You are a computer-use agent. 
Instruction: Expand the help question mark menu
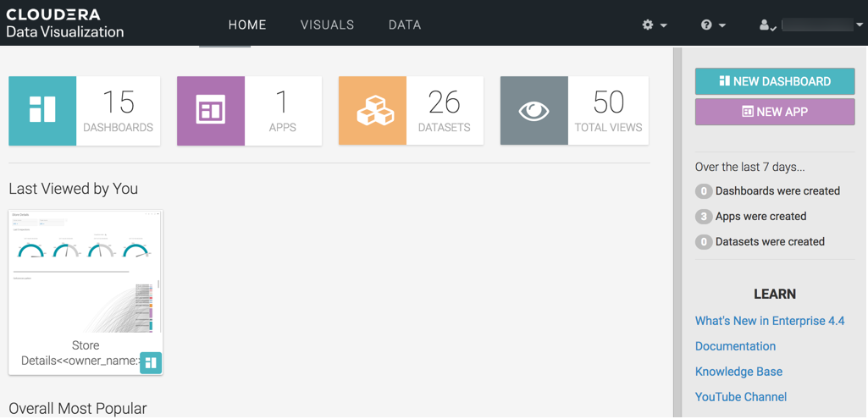pos(713,25)
